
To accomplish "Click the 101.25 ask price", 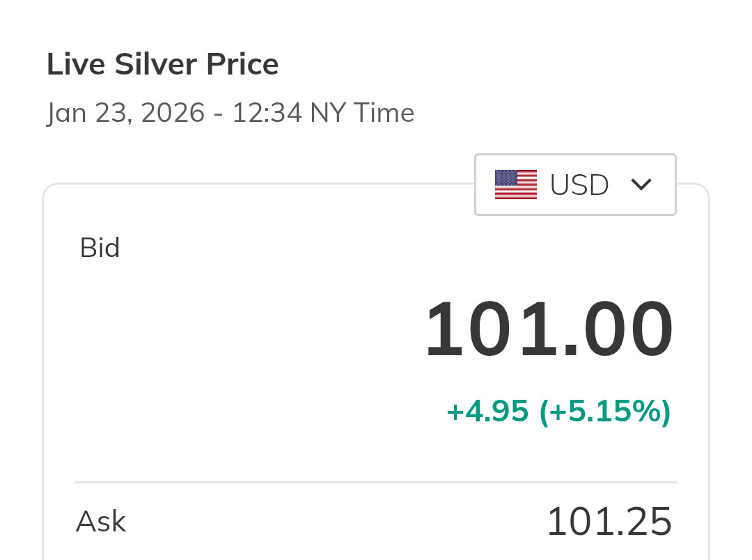I will click(609, 522).
